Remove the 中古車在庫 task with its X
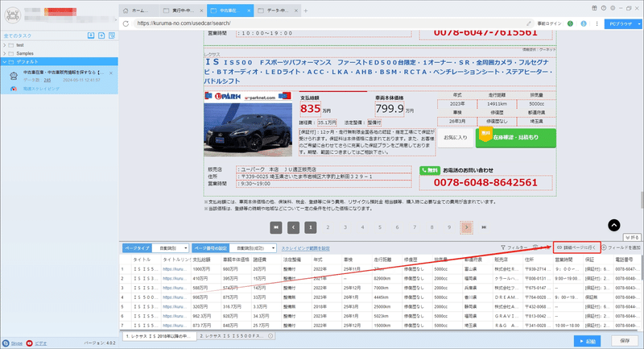Screen dimensions: 644x349 point(111,73)
